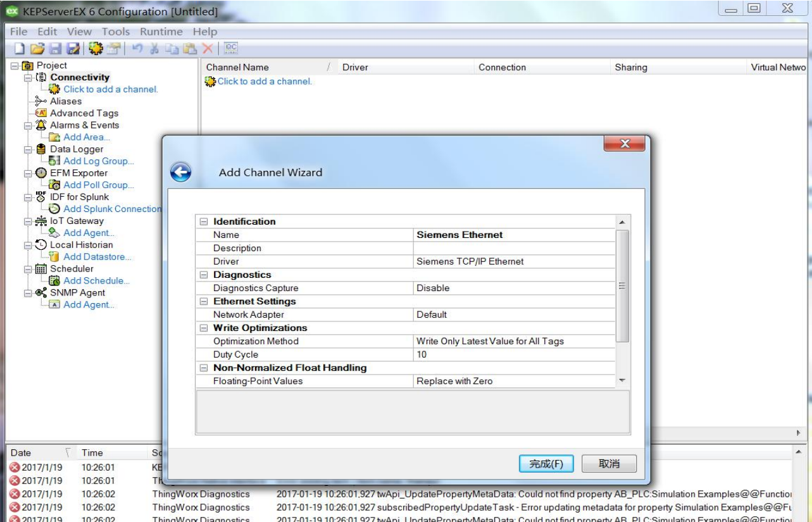The image size is (812, 522).
Task: Click the Add Log Group... link
Action: 99,161
